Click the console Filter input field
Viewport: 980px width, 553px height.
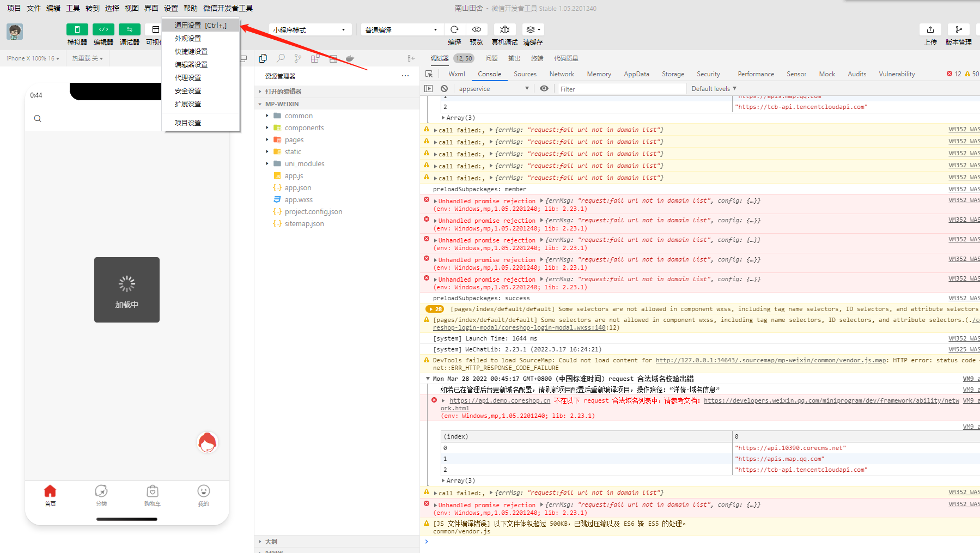(x=622, y=88)
